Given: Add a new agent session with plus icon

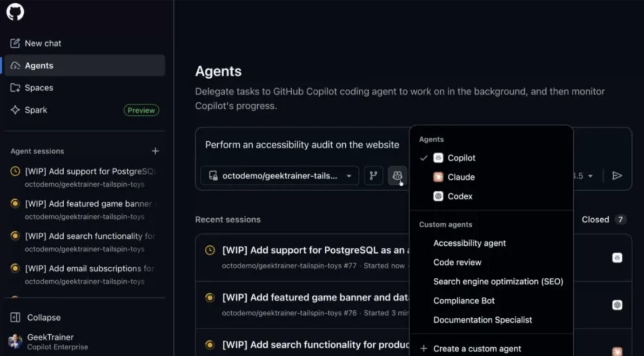Looking at the screenshot, I should tap(155, 151).
